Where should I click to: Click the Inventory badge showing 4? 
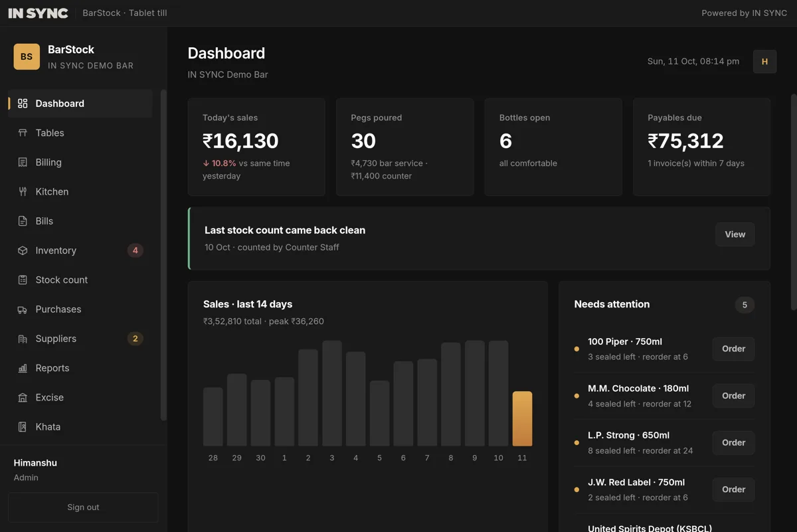click(135, 250)
